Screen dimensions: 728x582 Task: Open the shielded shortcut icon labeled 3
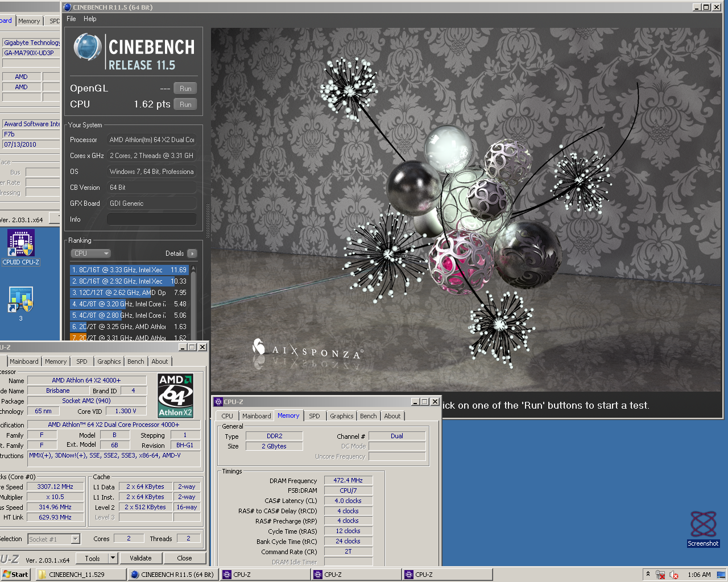pyautogui.click(x=20, y=304)
